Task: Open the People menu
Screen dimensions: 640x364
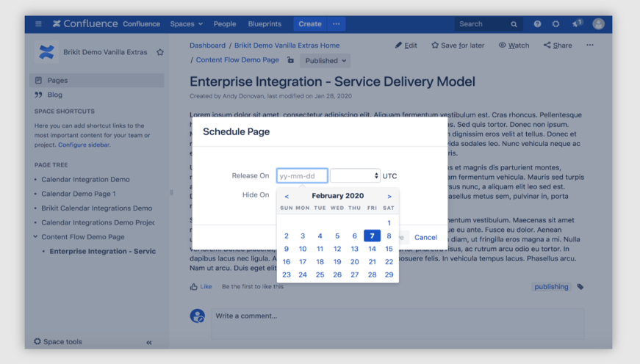Action: [x=225, y=24]
